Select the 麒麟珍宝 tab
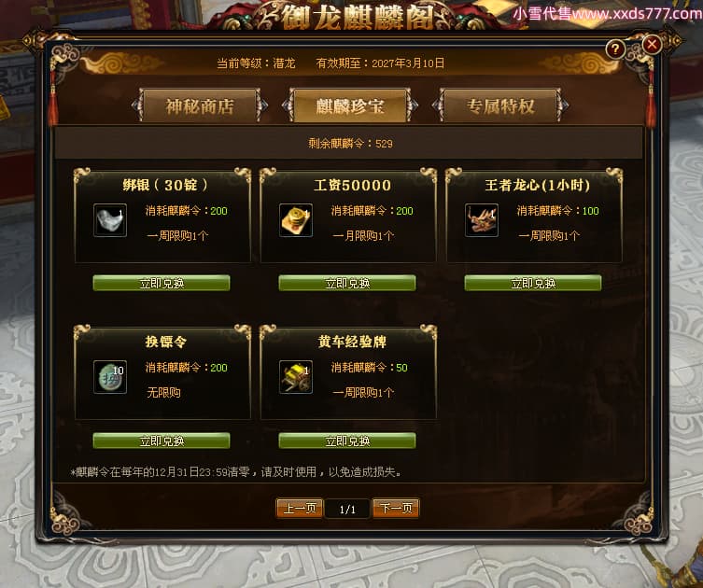Image resolution: width=703 pixels, height=588 pixels. (350, 105)
